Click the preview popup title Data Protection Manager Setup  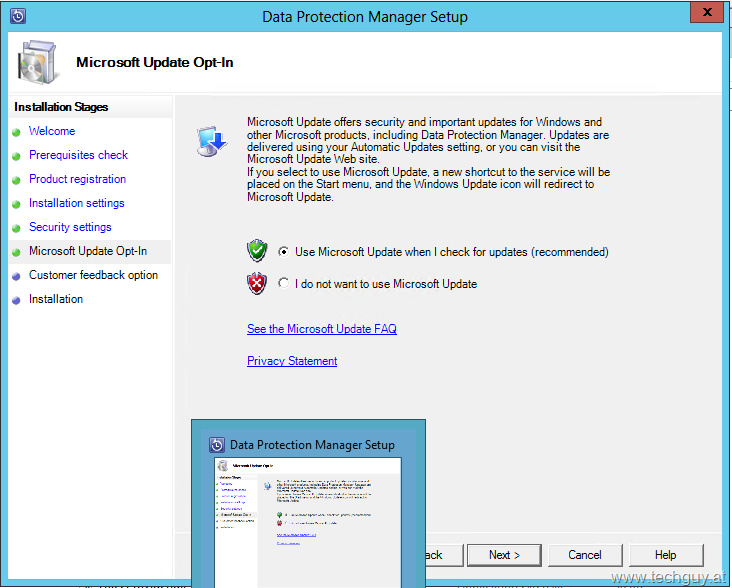[312, 445]
